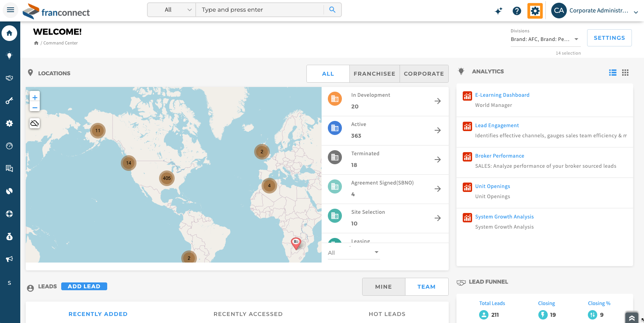
Task: Open the megaphone marketing sidebar icon
Action: click(9, 259)
